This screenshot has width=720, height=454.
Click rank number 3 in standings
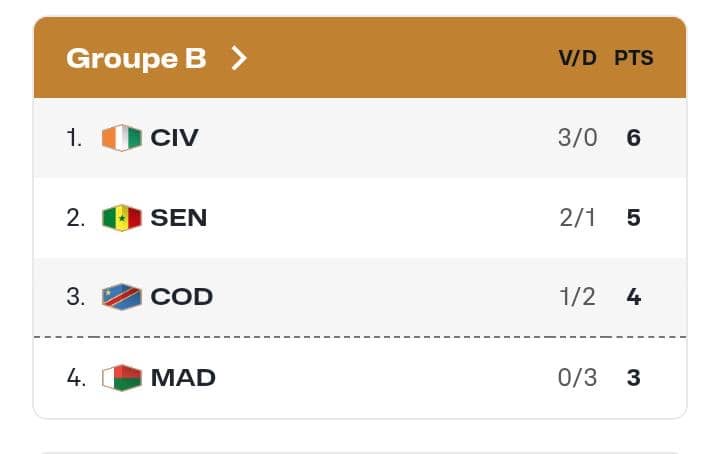point(75,297)
